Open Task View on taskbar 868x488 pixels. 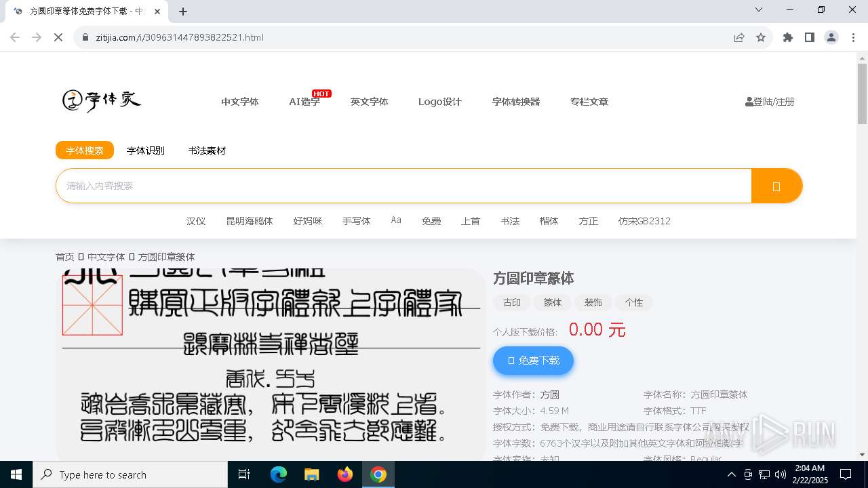point(244,474)
